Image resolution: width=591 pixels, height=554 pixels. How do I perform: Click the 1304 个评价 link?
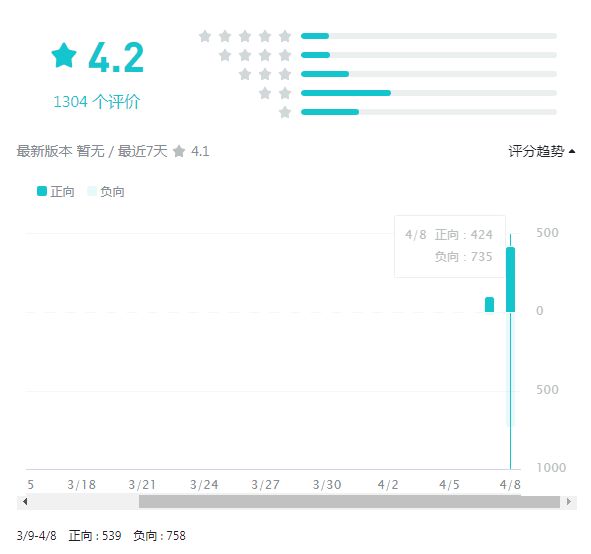click(x=96, y=102)
